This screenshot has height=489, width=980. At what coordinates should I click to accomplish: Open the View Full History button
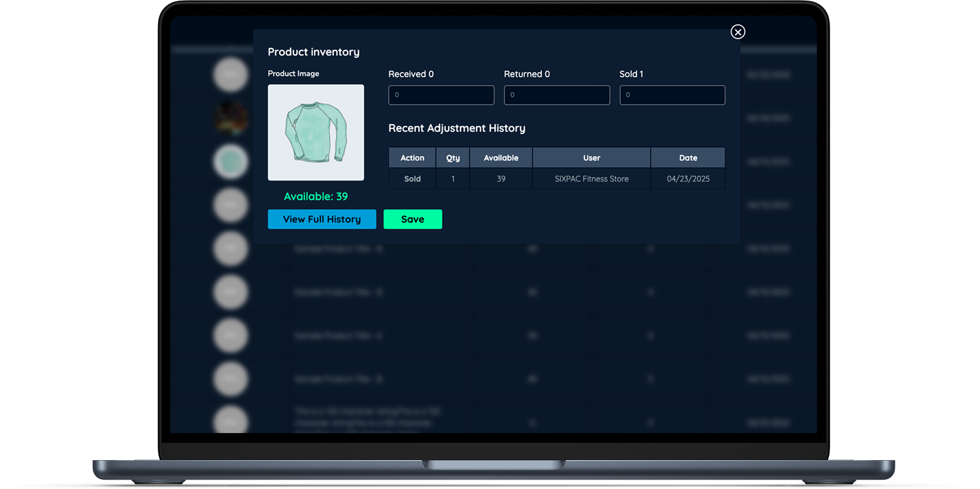(x=322, y=219)
